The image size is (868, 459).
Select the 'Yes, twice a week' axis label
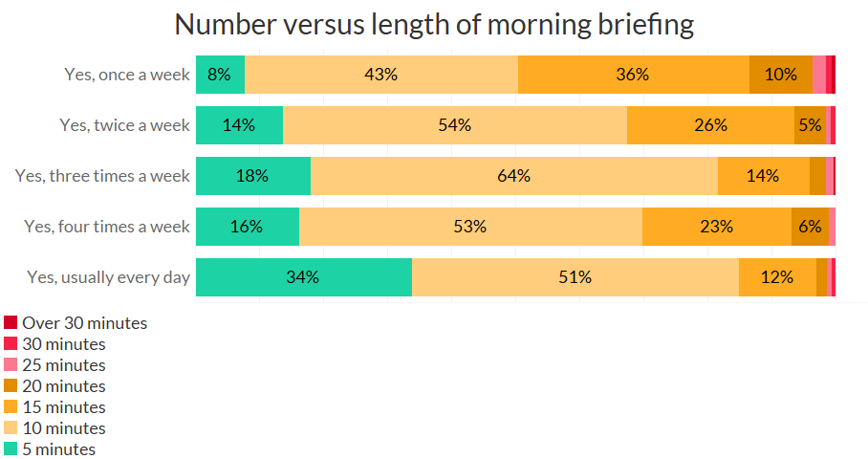click(124, 125)
